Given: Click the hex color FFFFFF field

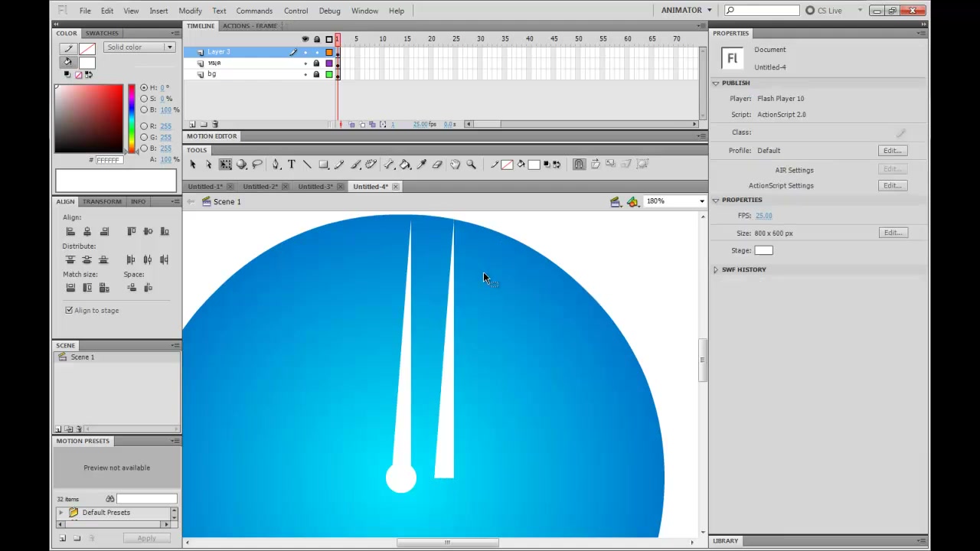Looking at the screenshot, I should tap(108, 160).
